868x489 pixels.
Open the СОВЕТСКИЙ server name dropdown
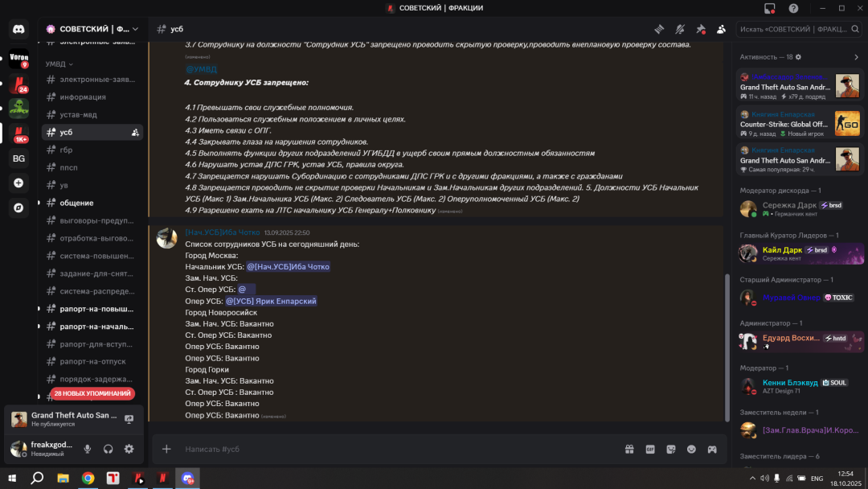click(x=92, y=29)
